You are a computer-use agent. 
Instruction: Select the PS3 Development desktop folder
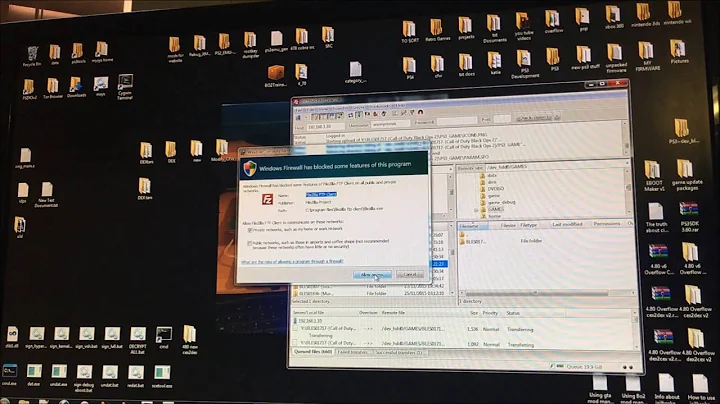(x=524, y=64)
